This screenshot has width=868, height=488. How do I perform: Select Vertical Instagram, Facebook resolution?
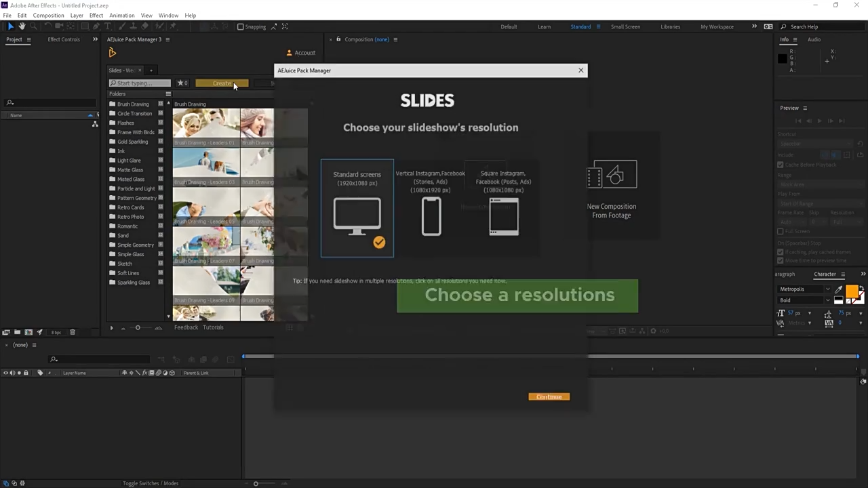[431, 209]
